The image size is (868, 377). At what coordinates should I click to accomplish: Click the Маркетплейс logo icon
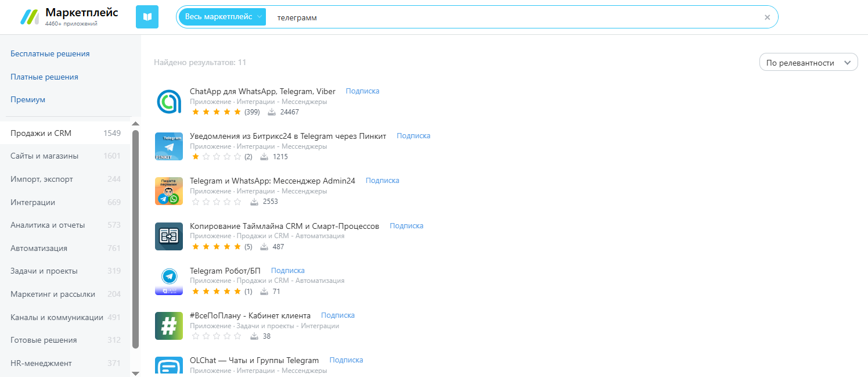(x=30, y=17)
